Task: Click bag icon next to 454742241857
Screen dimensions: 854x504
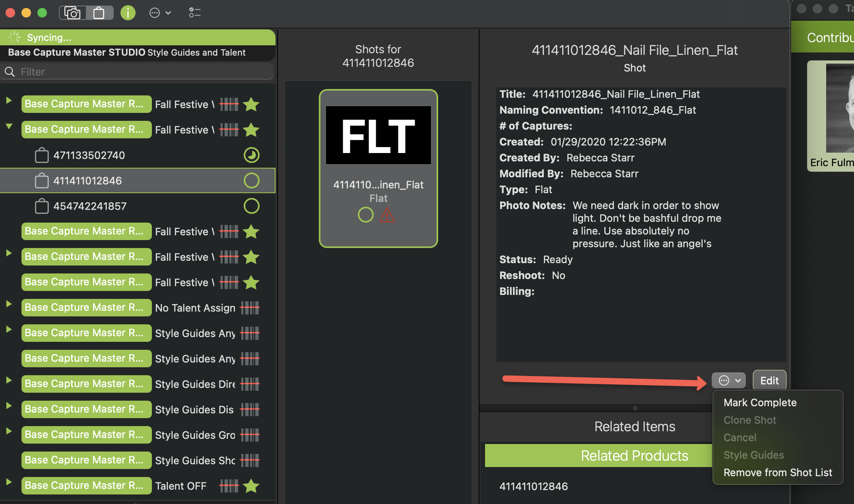Action: 42,206
